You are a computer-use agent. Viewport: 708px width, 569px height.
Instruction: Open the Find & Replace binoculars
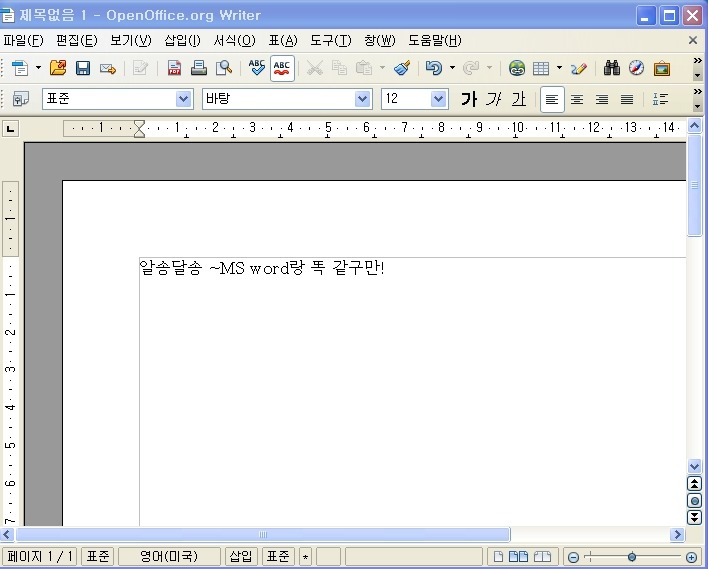(612, 68)
